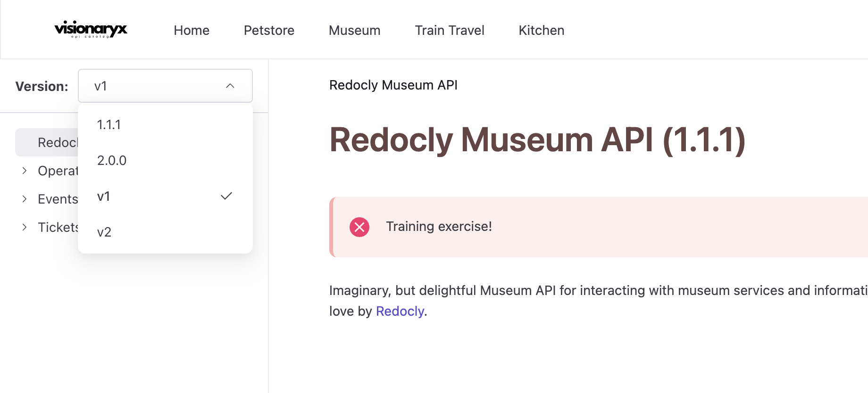This screenshot has height=393, width=868.
Task: Expand the Events section chevron in sidebar
Action: 25,199
